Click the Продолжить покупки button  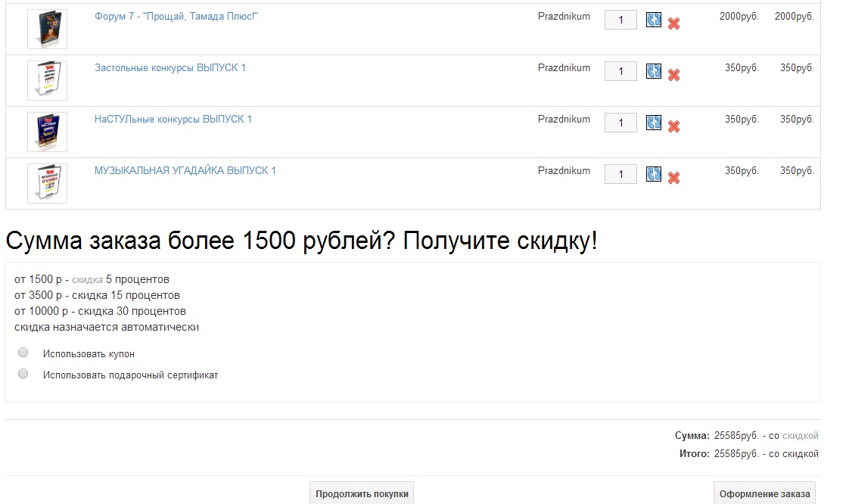(x=362, y=493)
